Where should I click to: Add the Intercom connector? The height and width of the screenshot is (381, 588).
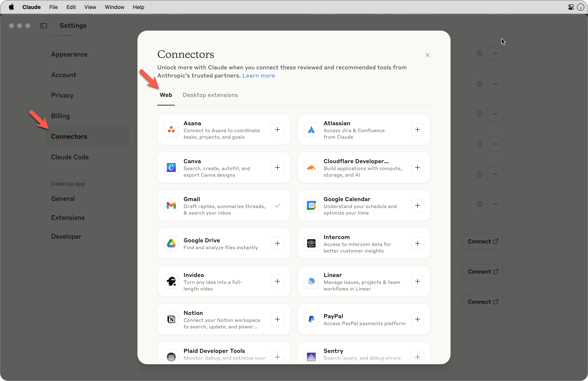(417, 243)
